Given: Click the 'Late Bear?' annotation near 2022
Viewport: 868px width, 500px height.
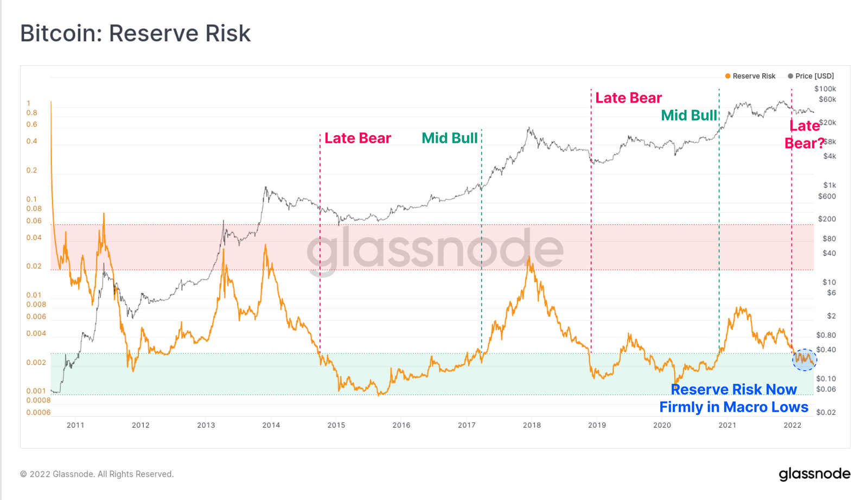Looking at the screenshot, I should pyautogui.click(x=805, y=134).
